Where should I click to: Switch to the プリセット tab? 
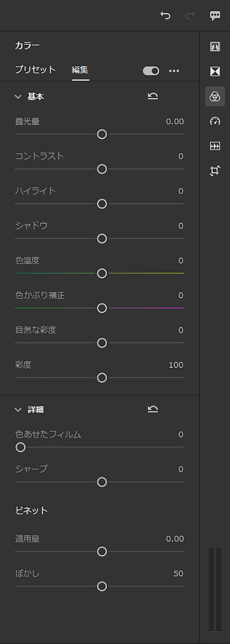tap(35, 70)
